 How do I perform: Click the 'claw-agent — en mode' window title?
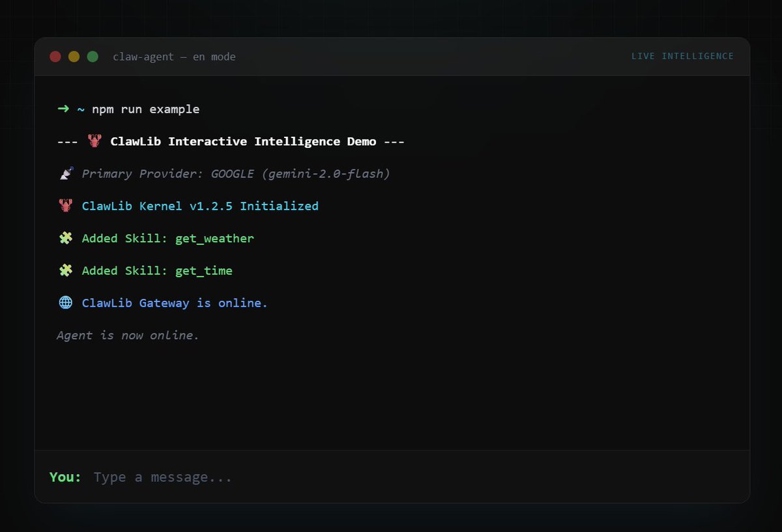(x=174, y=57)
